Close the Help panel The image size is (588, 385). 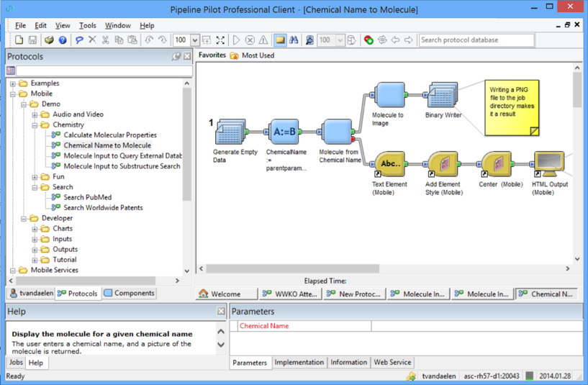click(x=221, y=311)
